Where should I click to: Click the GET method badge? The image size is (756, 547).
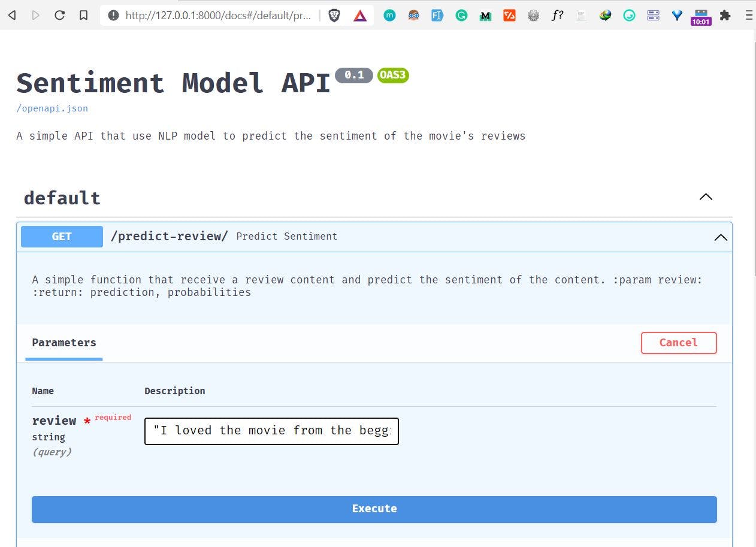[x=62, y=237]
